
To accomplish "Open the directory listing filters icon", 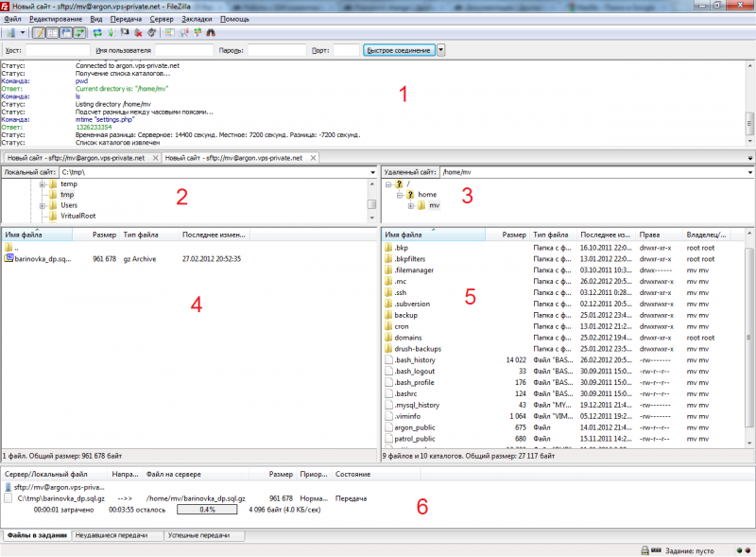I will (x=170, y=32).
